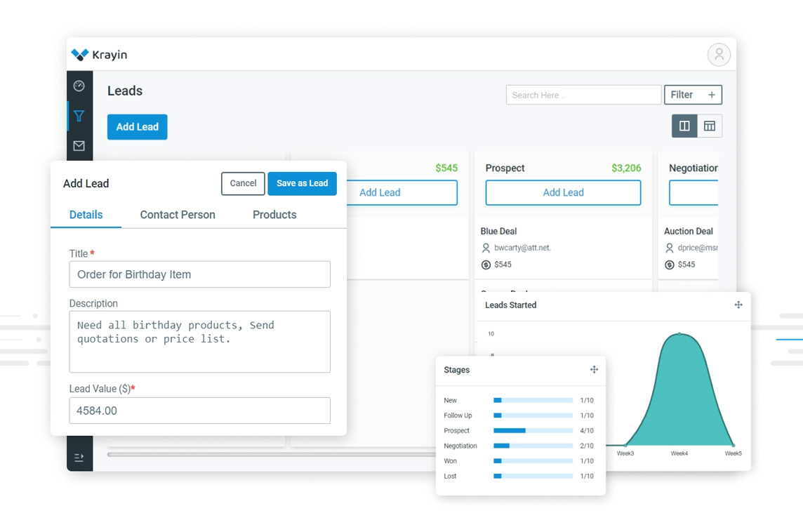Open the dashboard gauge icon in sidebar

coord(79,86)
